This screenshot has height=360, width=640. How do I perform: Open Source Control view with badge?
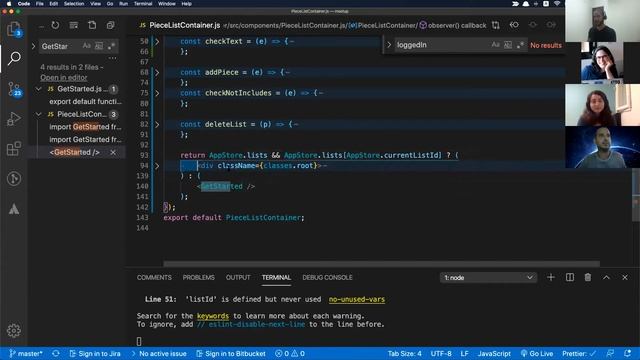pyautogui.click(x=14, y=89)
